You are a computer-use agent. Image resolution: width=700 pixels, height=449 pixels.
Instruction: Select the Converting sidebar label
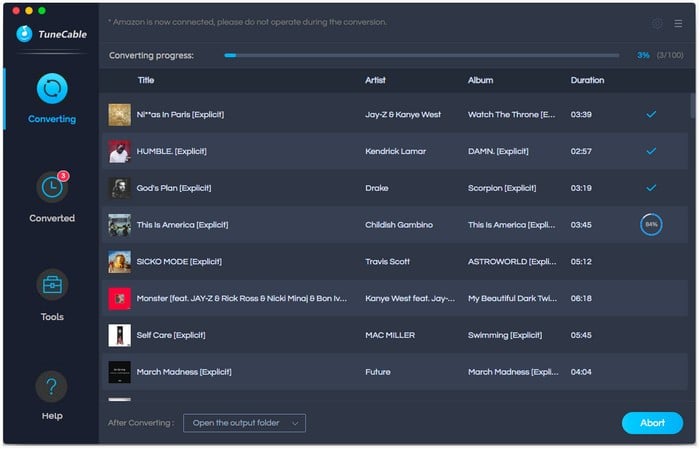[x=52, y=119]
